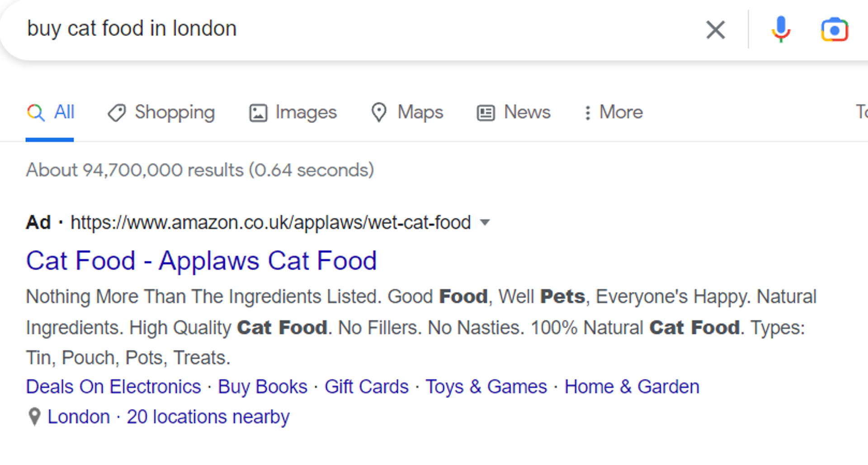View 20 locations nearby
Screen dimensions: 868x465
(208, 417)
